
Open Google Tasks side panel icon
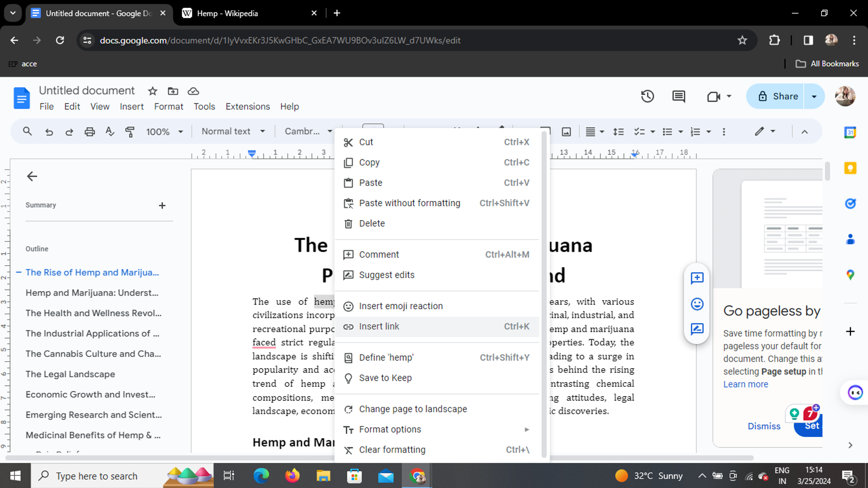pos(850,203)
